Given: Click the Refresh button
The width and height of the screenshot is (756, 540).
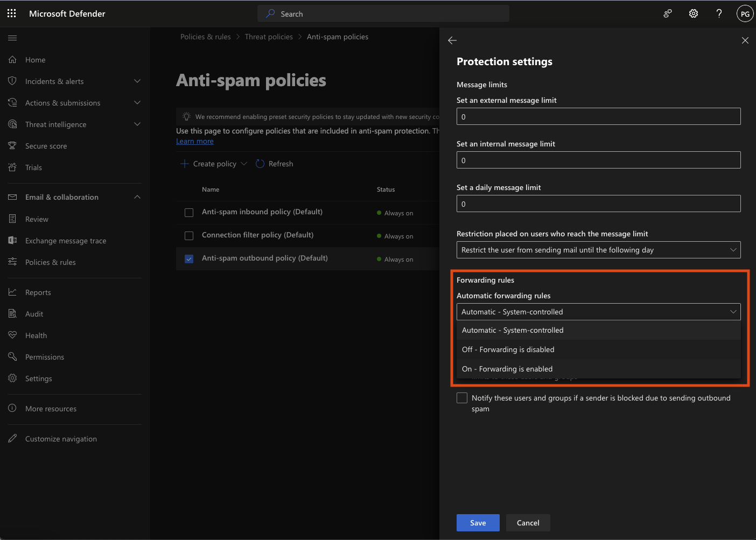Looking at the screenshot, I should point(275,164).
